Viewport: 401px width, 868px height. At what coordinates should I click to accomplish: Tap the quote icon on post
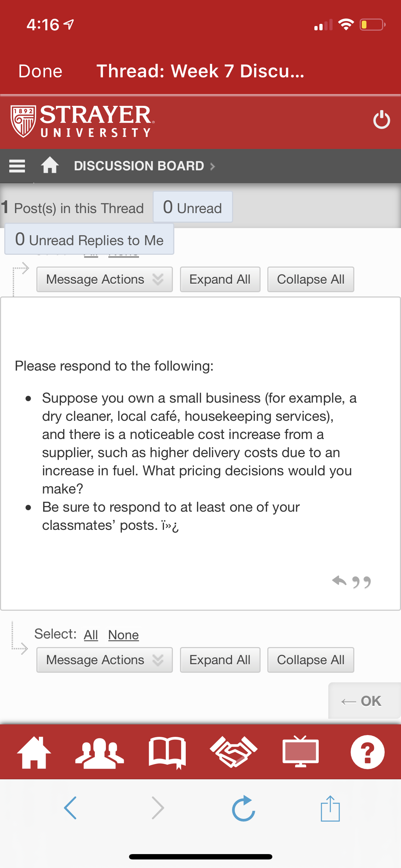[361, 583]
